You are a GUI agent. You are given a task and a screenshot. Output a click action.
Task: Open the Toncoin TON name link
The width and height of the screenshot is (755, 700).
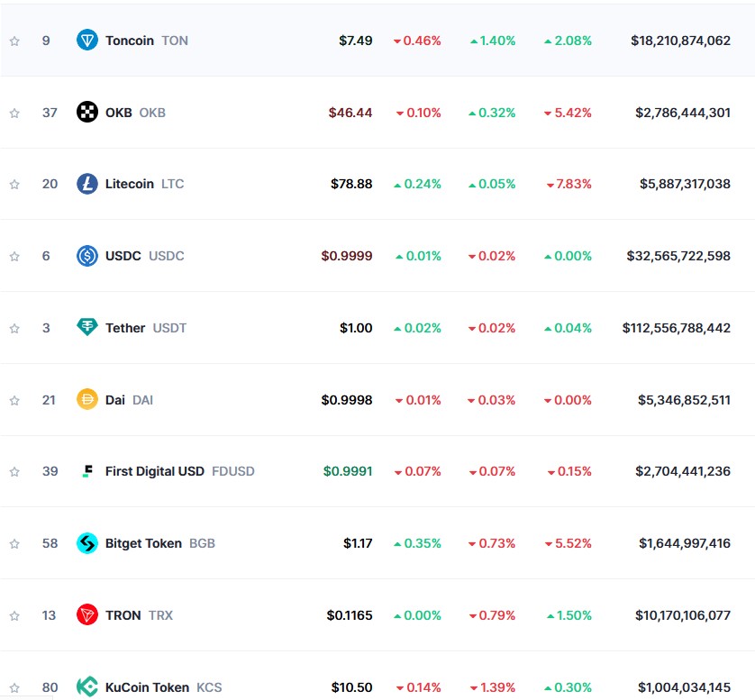[146, 41]
